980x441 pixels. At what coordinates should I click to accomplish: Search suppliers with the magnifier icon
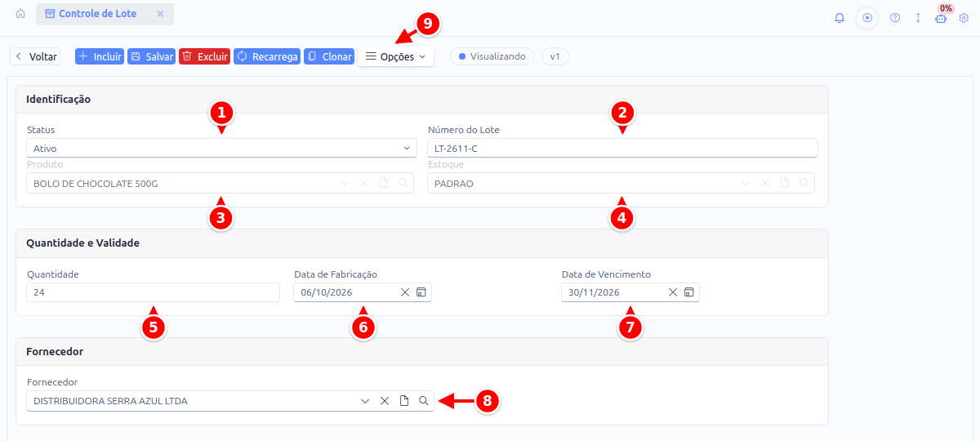[x=424, y=401]
